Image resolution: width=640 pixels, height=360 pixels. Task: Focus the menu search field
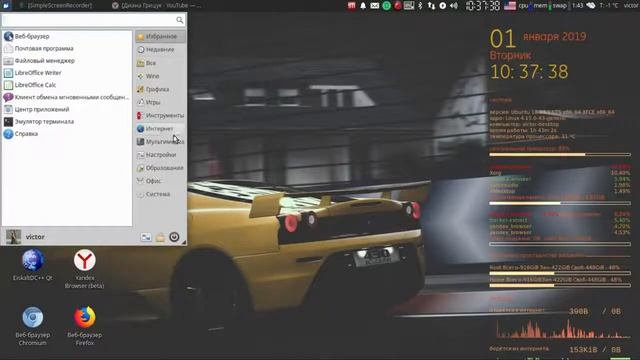point(94,20)
